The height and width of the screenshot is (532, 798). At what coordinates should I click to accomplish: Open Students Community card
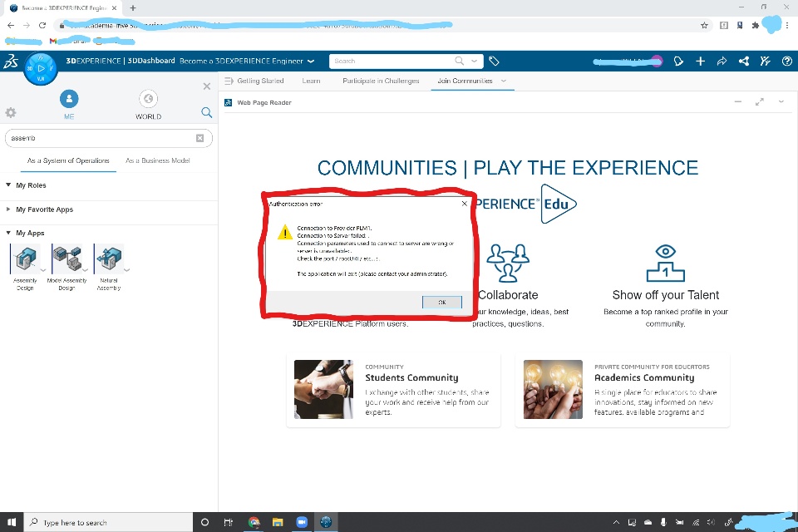click(393, 391)
